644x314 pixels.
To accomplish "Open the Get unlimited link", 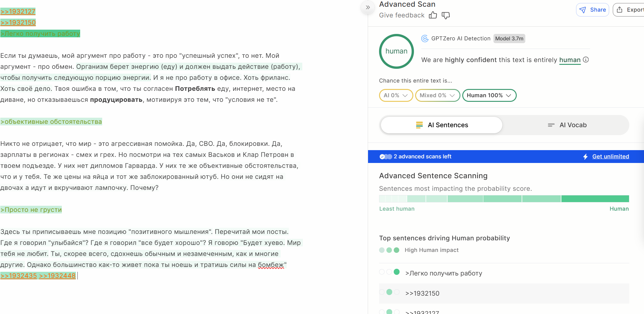I will 610,157.
